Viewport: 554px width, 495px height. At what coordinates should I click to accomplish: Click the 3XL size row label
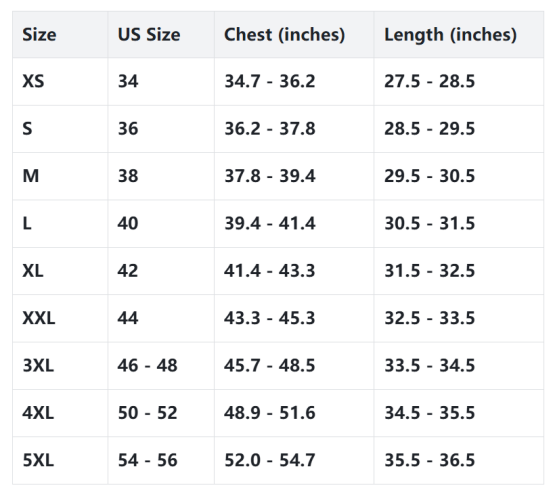(x=38, y=365)
